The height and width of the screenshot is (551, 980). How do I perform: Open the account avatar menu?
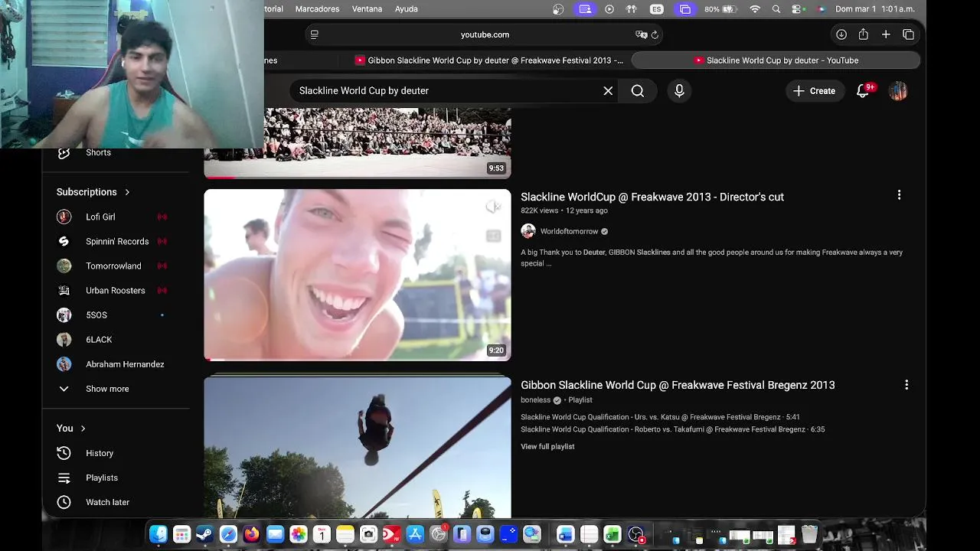click(x=897, y=91)
